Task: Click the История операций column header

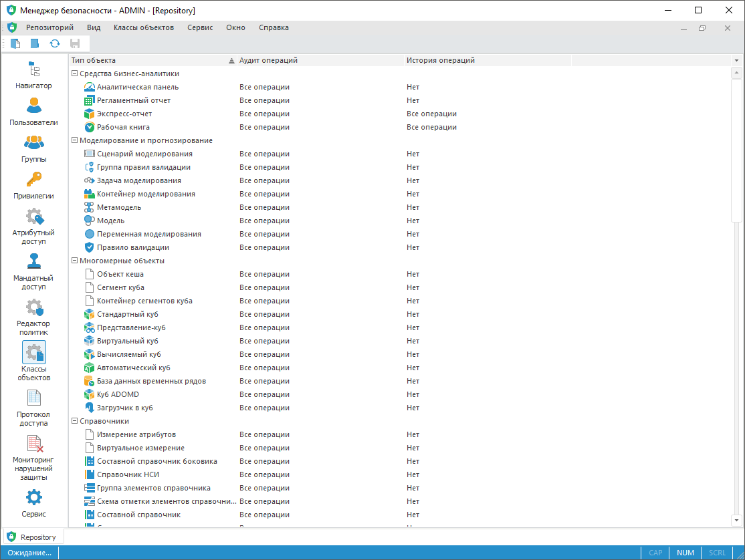Action: tap(488, 60)
